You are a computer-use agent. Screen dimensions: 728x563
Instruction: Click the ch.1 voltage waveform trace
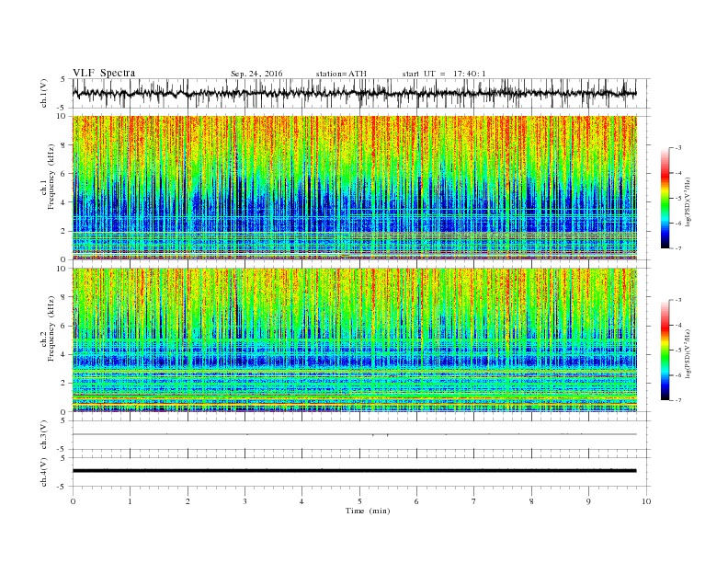[354, 93]
